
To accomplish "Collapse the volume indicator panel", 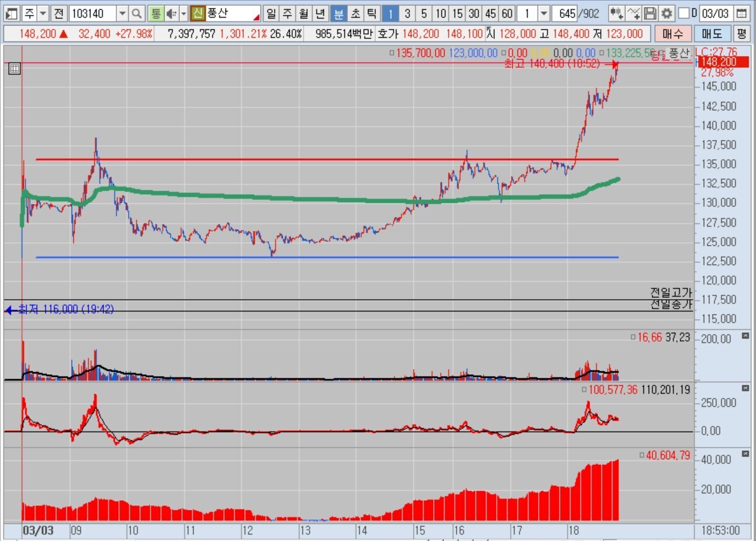I will (746, 336).
